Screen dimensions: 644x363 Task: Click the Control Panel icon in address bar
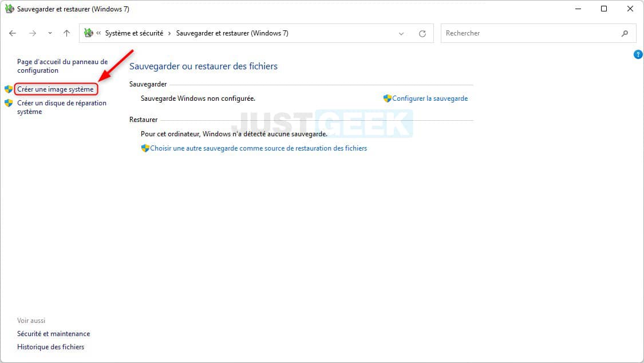[88, 33]
